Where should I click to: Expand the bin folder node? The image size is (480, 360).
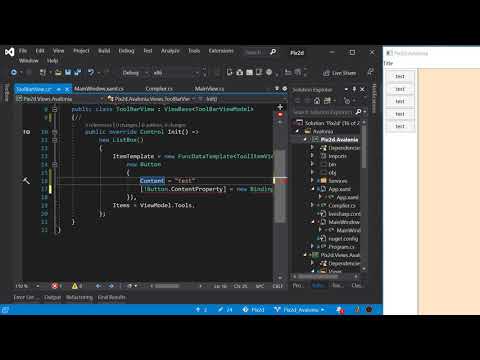tap(312, 164)
